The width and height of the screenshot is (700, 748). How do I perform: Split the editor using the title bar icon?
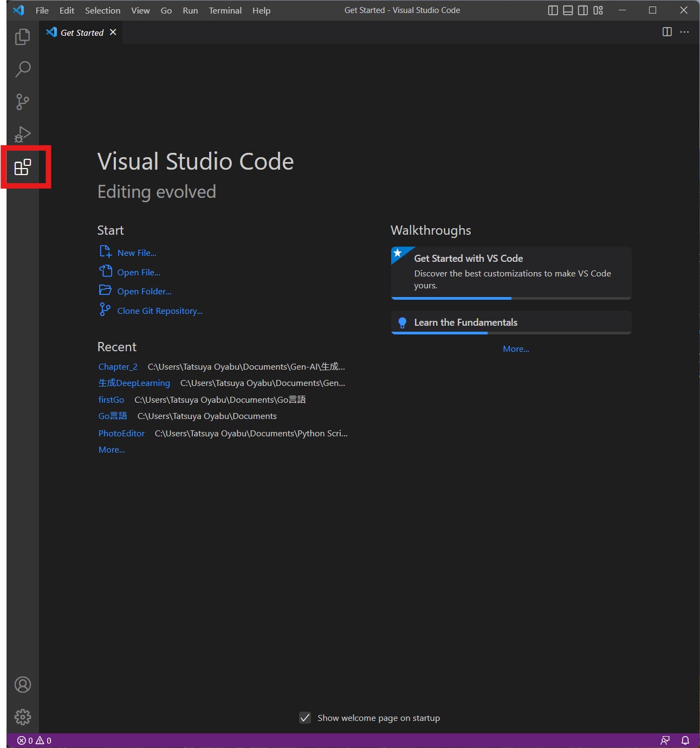[666, 32]
